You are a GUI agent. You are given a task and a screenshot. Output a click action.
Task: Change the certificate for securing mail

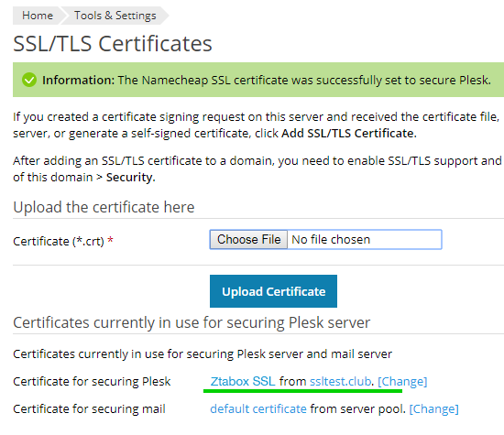coord(434,409)
